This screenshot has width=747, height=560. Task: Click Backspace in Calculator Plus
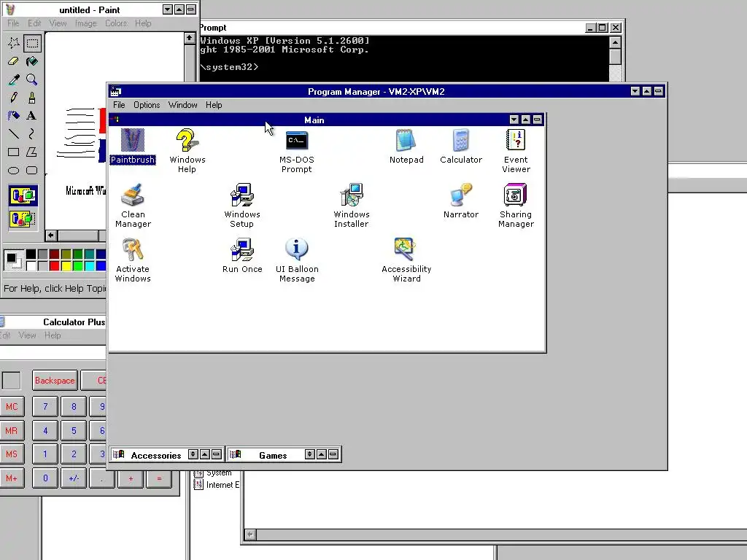tap(55, 381)
